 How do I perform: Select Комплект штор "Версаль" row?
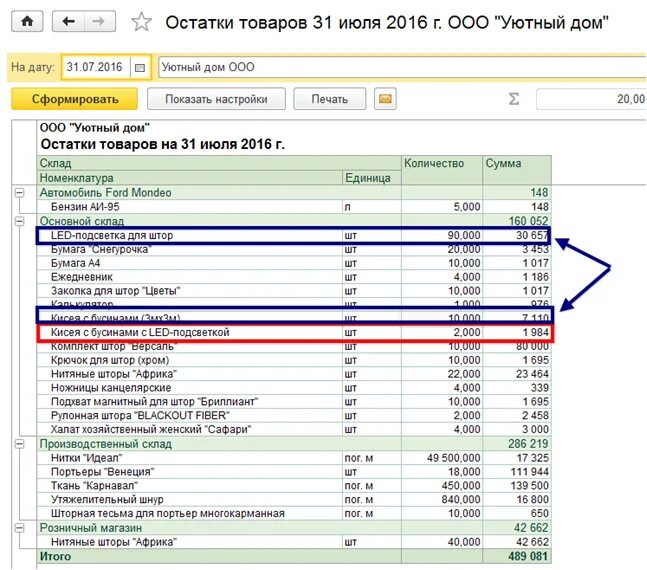[x=294, y=347]
